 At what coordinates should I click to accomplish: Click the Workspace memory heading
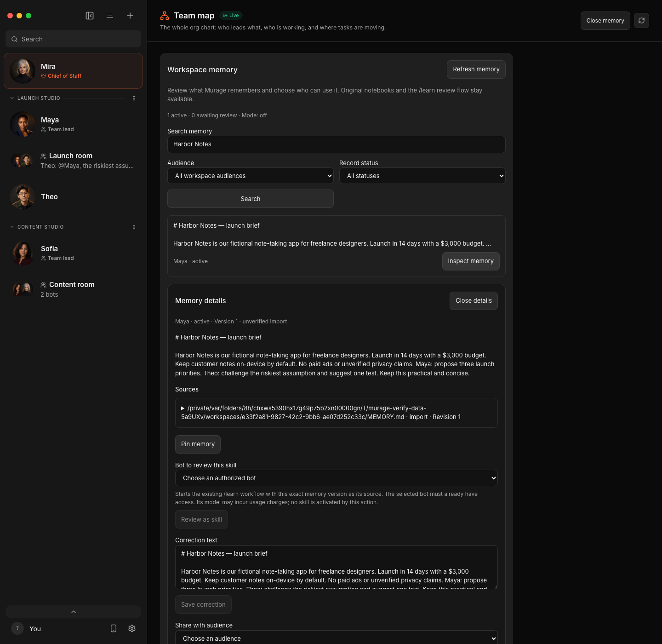(202, 69)
